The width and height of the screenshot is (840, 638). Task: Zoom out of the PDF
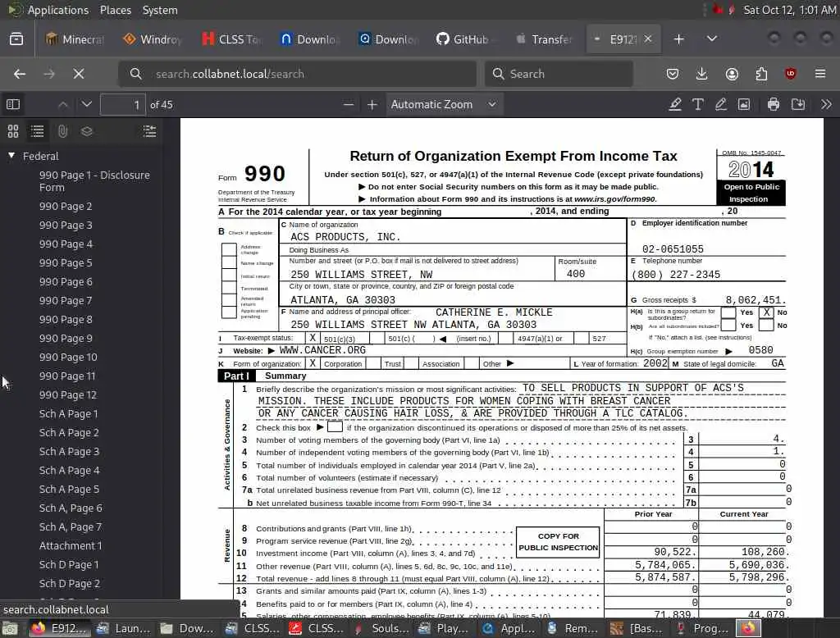348,104
